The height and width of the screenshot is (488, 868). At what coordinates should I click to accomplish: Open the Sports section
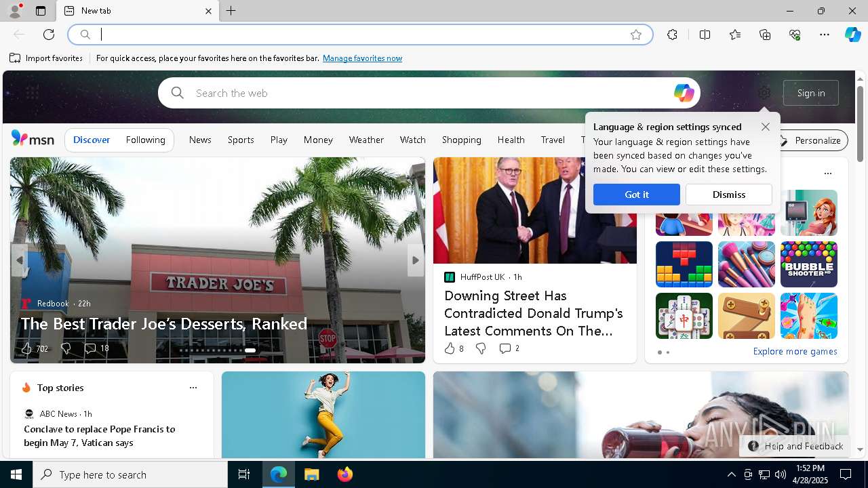click(x=241, y=140)
